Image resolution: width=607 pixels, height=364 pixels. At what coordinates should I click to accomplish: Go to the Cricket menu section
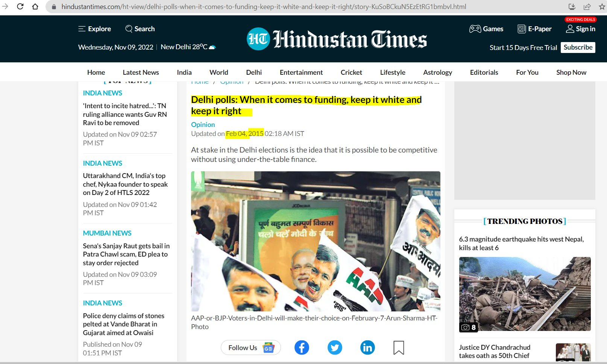pyautogui.click(x=351, y=72)
